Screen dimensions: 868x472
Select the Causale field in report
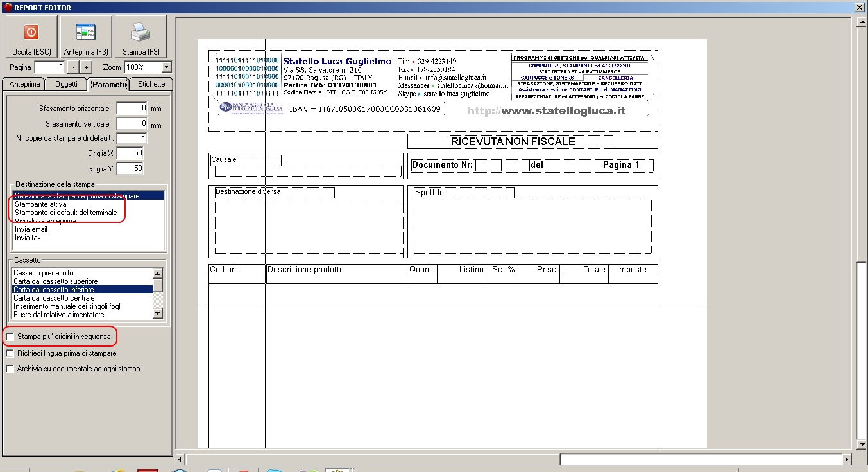tap(245, 159)
